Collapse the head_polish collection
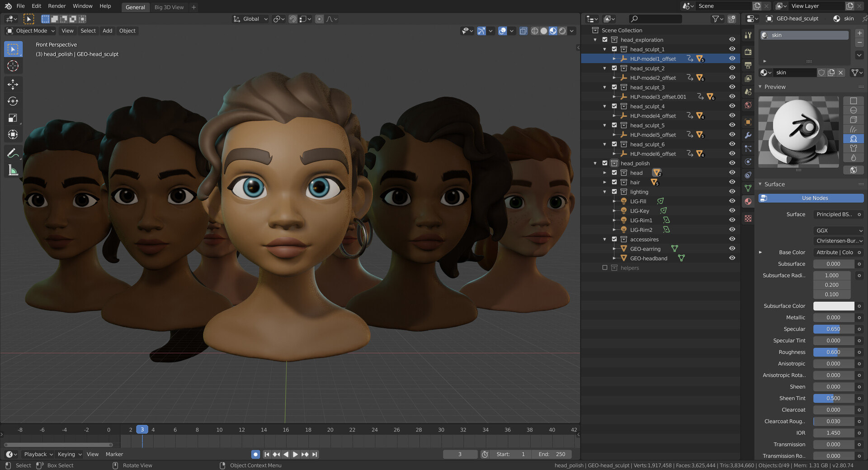 (x=595, y=163)
